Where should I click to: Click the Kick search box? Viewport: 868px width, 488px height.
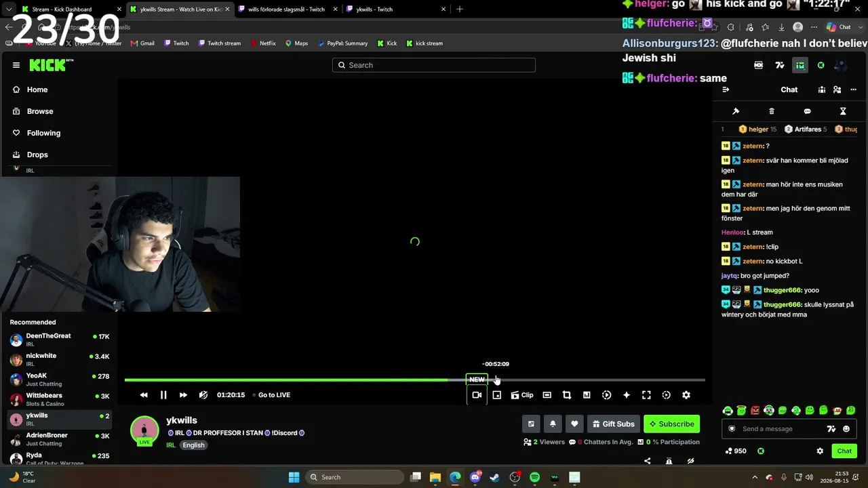click(x=434, y=65)
